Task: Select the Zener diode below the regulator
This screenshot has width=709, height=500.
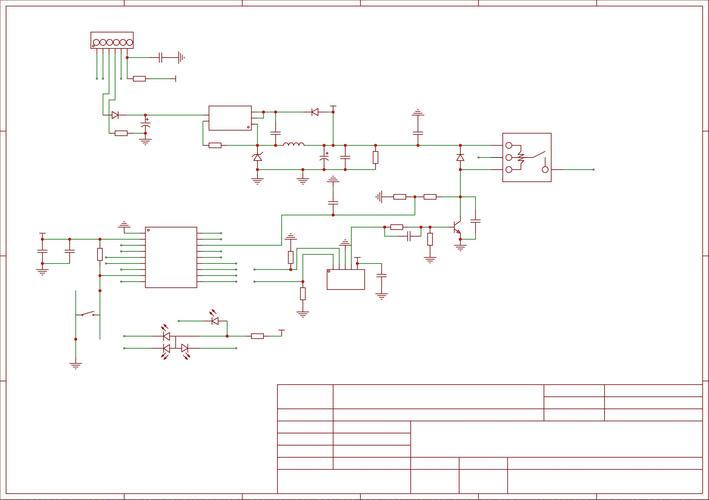Action: coord(257,158)
